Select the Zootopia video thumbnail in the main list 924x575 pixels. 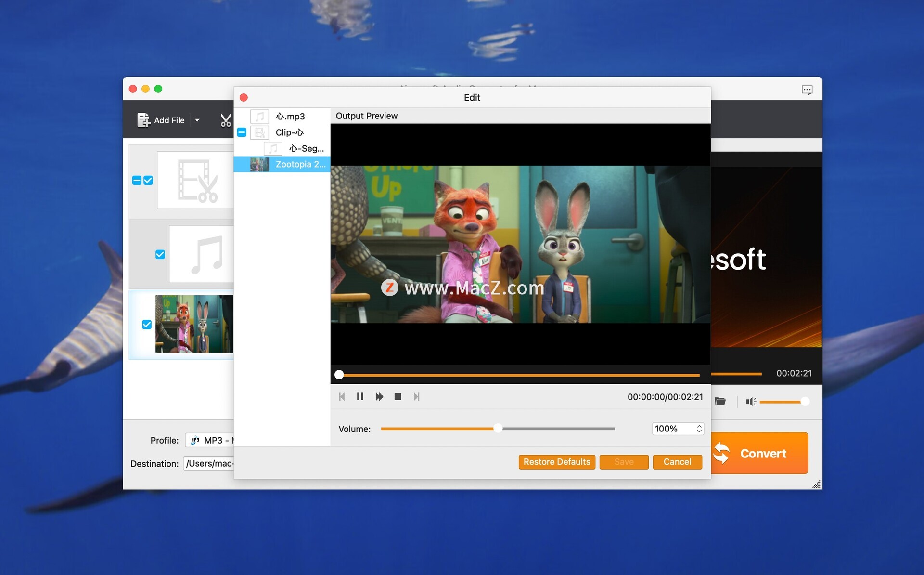(194, 324)
